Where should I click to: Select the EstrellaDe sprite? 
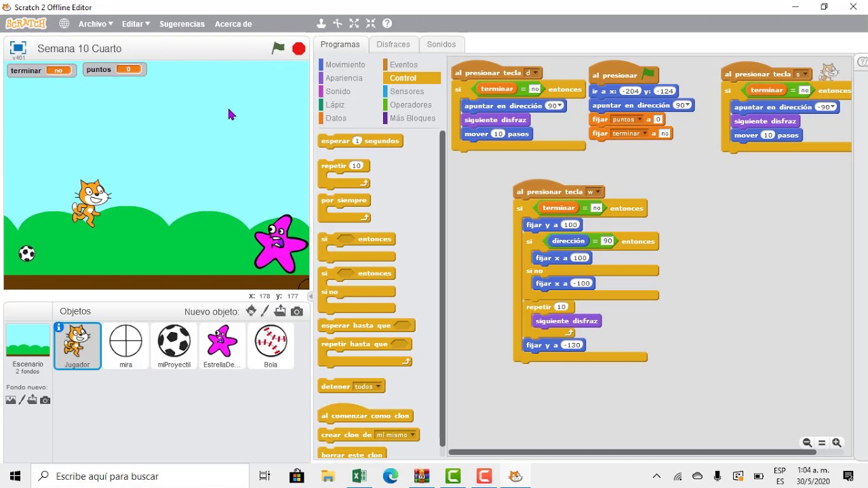click(x=222, y=346)
